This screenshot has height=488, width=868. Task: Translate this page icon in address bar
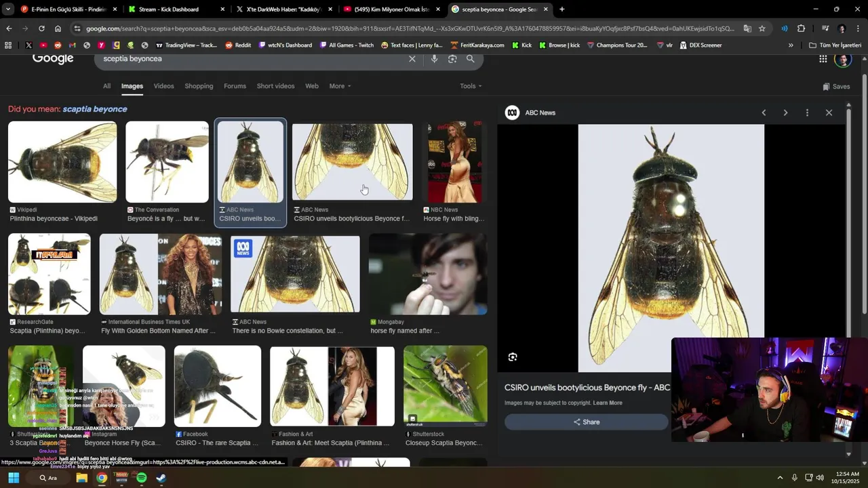pos(747,28)
